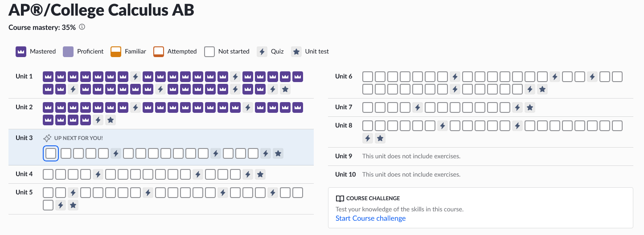Image resolution: width=644 pixels, height=235 pixels.
Task: Open the first quiz bolt in Unit 3
Action: click(116, 153)
